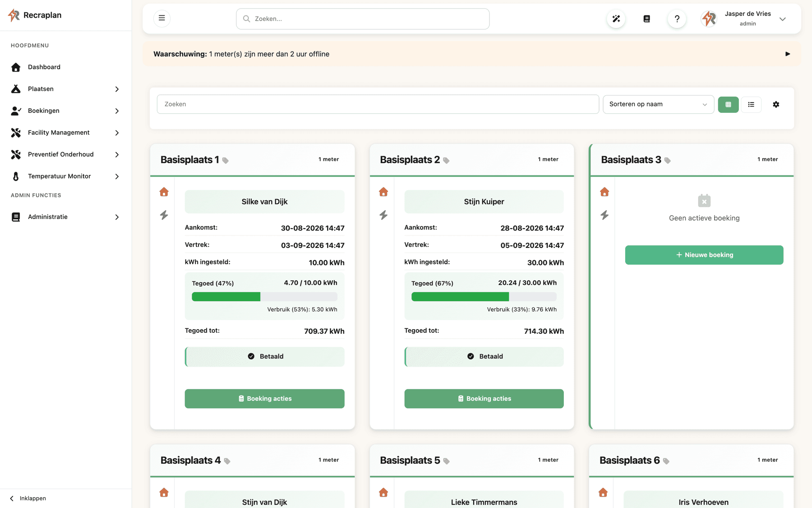Click Boeking acties for Stijn Kuiper
The width and height of the screenshot is (812, 508).
click(484, 399)
